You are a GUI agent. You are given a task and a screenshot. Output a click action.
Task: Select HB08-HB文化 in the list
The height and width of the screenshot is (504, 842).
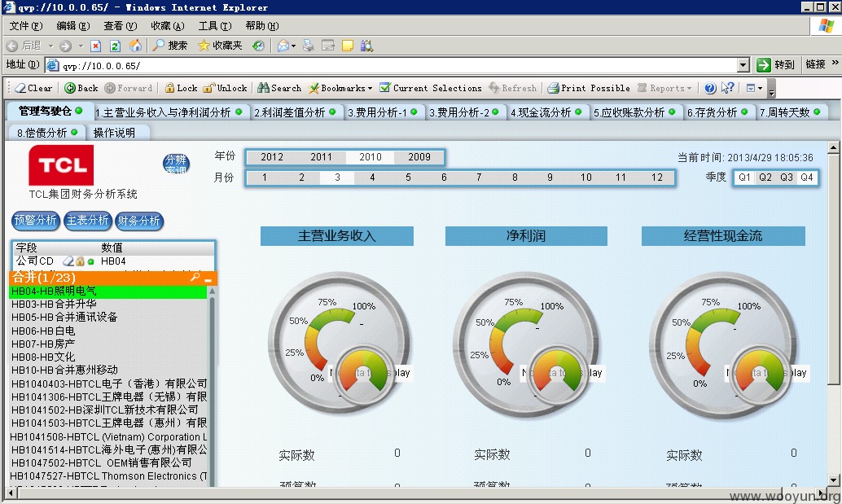(x=108, y=357)
